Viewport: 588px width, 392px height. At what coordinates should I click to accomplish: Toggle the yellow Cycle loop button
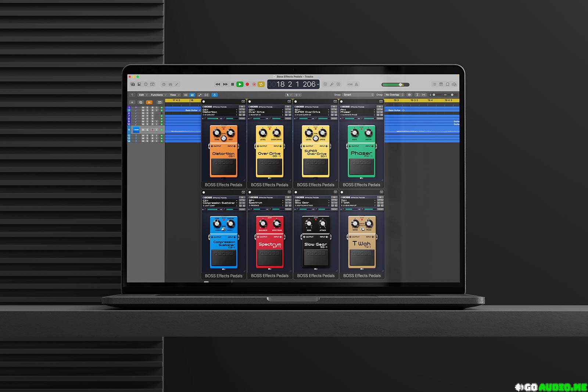pyautogui.click(x=261, y=84)
